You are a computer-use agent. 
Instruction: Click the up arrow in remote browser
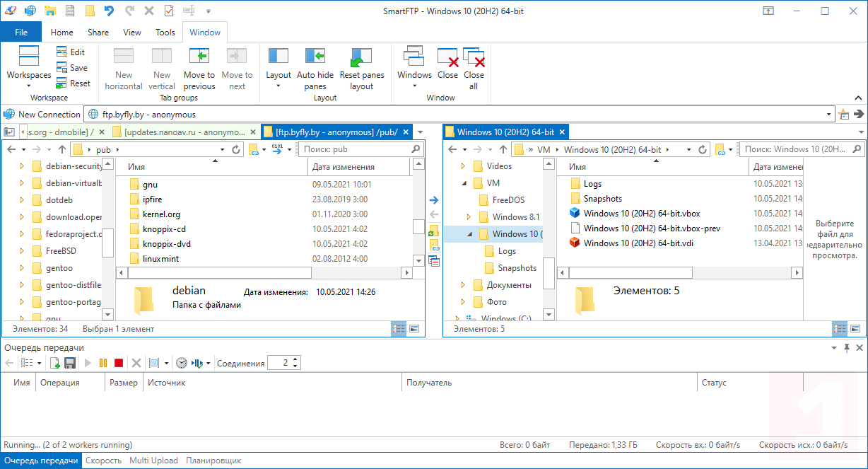pos(62,149)
